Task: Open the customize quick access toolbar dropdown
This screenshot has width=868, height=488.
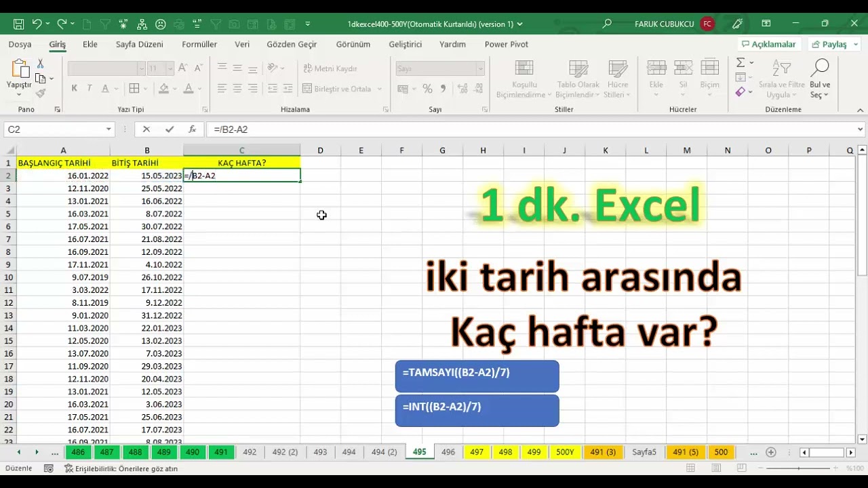Action: tap(308, 24)
